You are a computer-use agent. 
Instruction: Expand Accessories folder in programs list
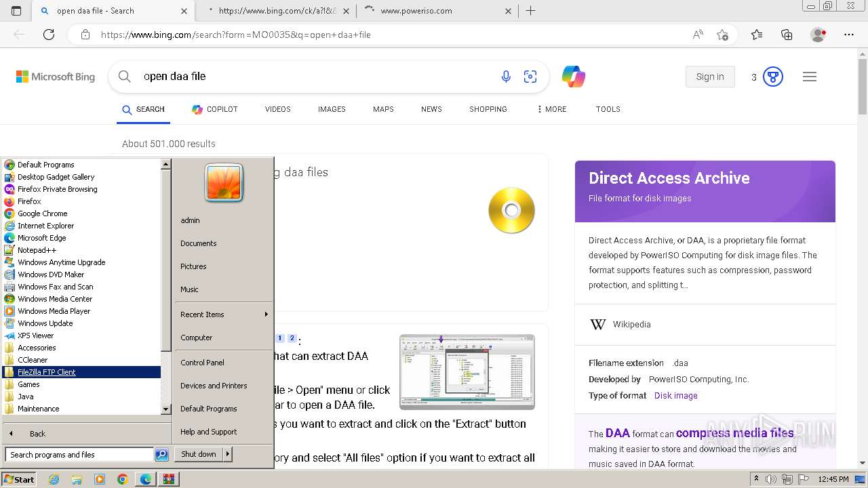pyautogui.click(x=37, y=348)
